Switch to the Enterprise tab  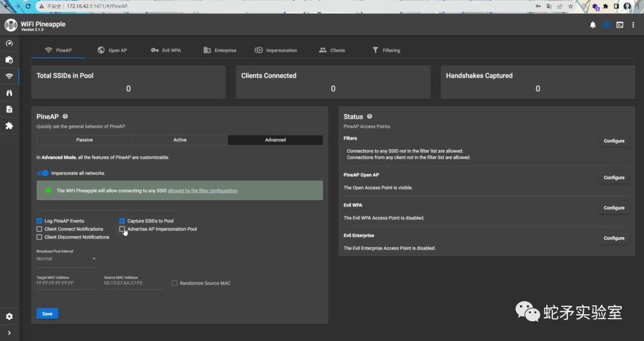(219, 50)
